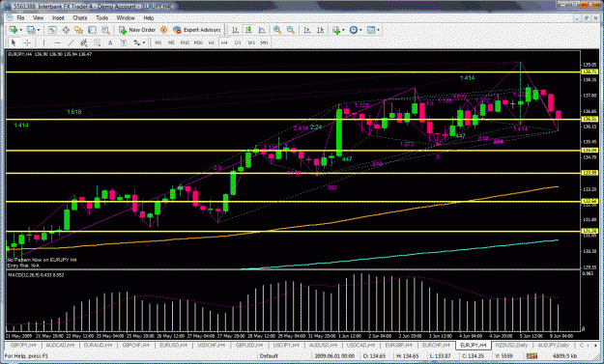604x364 pixels.
Task: Open the Indicators list icon
Action: click(x=336, y=30)
